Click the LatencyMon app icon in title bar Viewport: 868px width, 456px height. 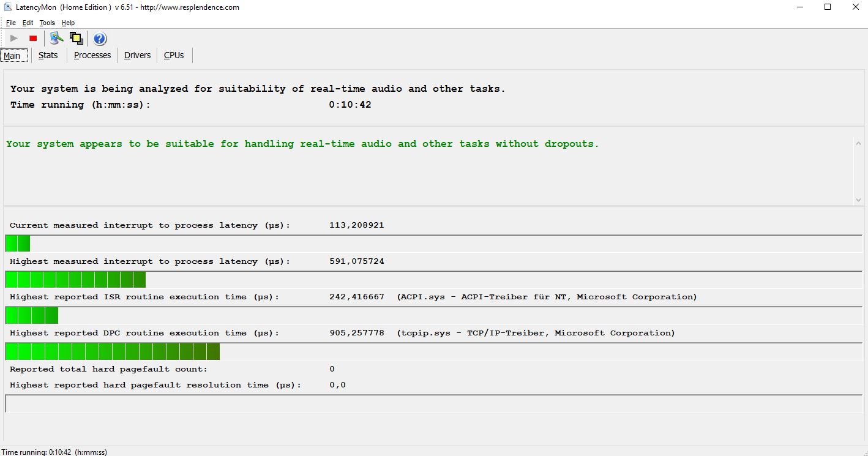[9, 7]
